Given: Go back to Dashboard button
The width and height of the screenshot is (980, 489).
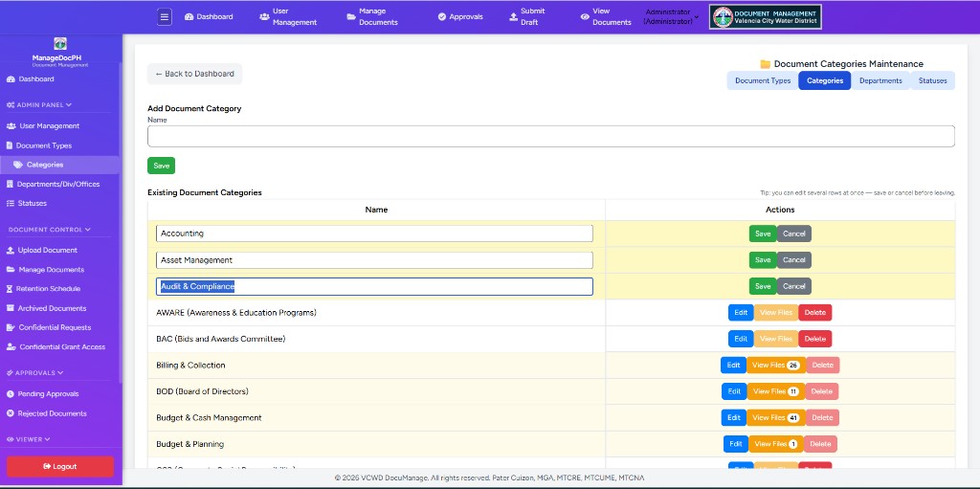Looking at the screenshot, I should (x=194, y=74).
